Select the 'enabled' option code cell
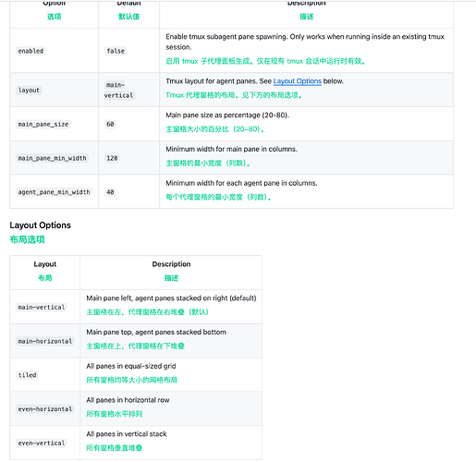 [x=31, y=51]
